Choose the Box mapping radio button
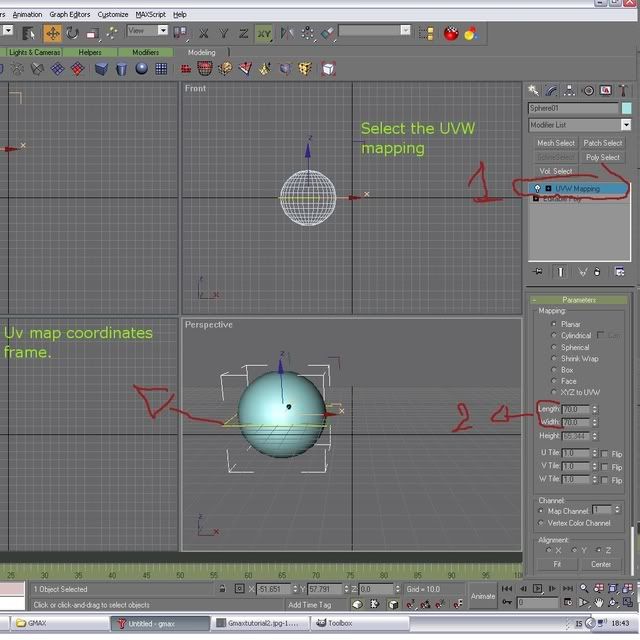This screenshot has height=640, width=640. (555, 370)
